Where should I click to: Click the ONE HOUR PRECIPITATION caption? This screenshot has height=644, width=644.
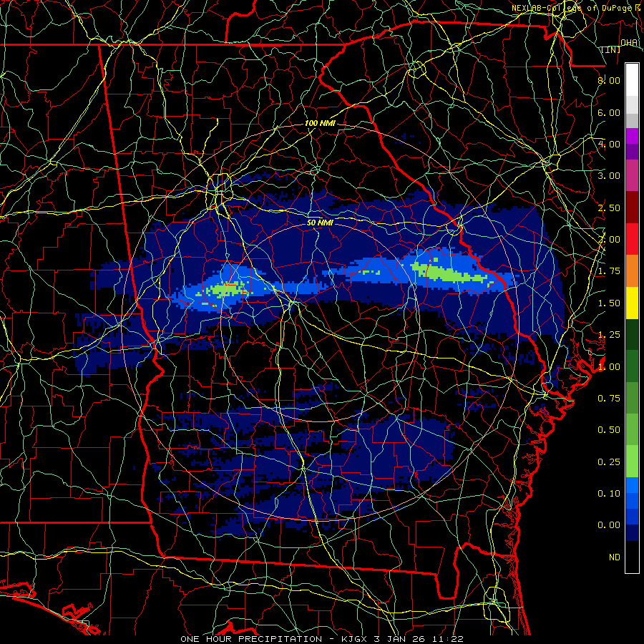click(251, 639)
